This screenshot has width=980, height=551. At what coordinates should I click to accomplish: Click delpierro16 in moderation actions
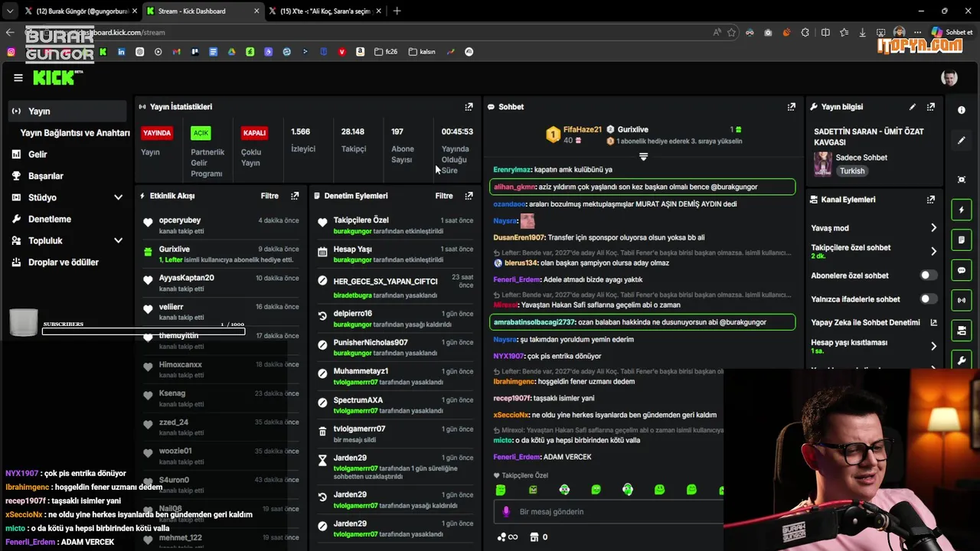pos(353,314)
